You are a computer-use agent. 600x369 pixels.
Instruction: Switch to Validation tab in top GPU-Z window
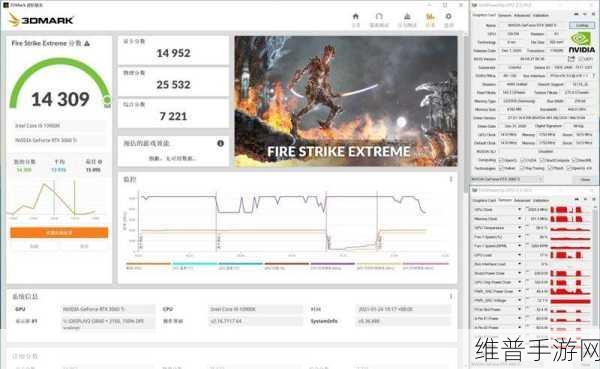click(x=541, y=15)
